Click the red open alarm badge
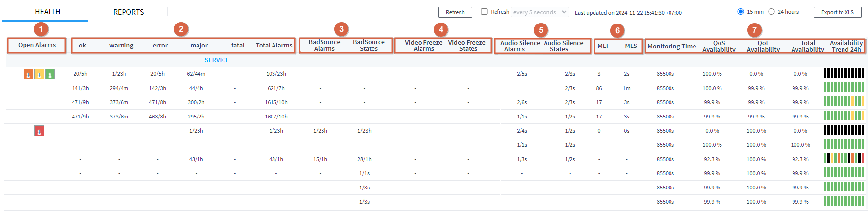 pyautogui.click(x=39, y=131)
